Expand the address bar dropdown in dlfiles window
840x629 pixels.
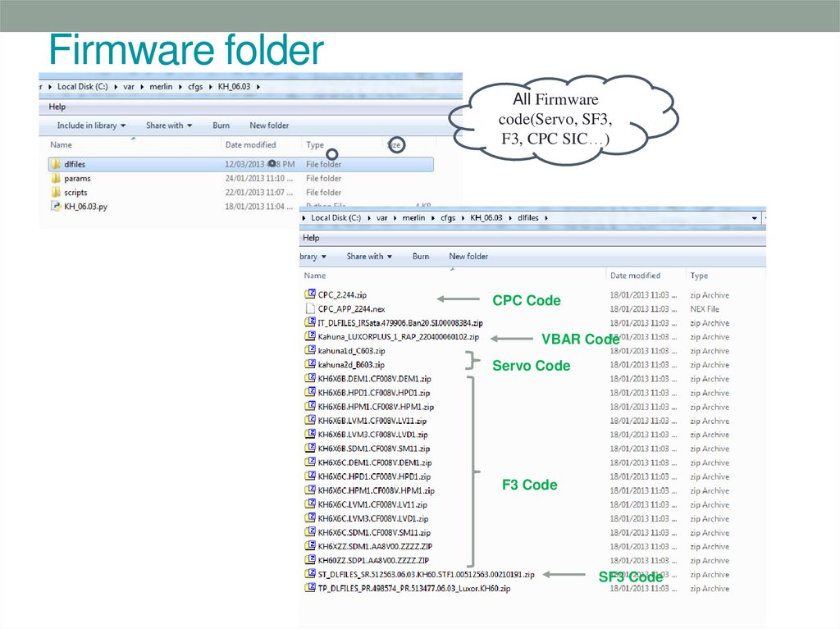[x=754, y=217]
